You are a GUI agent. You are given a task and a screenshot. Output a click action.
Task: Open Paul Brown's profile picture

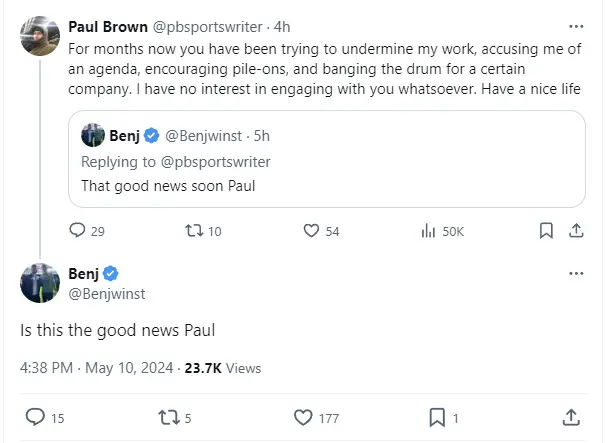pyautogui.click(x=39, y=36)
